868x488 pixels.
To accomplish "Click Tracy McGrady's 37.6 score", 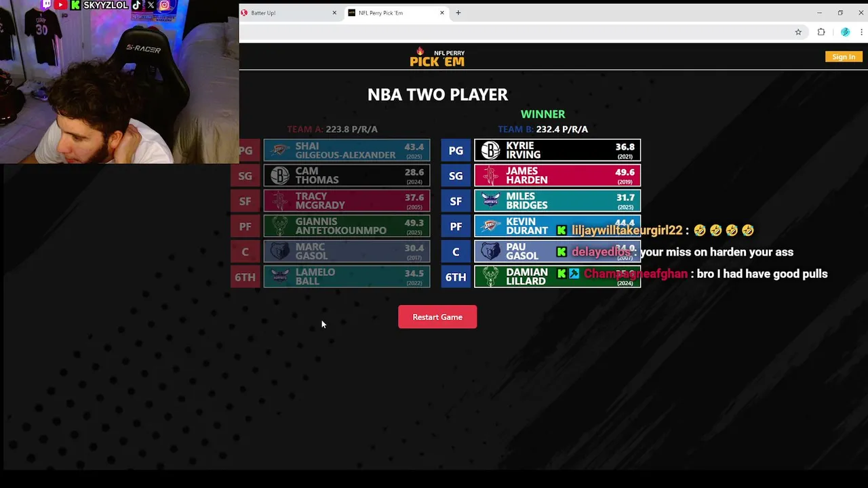I will [x=414, y=197].
